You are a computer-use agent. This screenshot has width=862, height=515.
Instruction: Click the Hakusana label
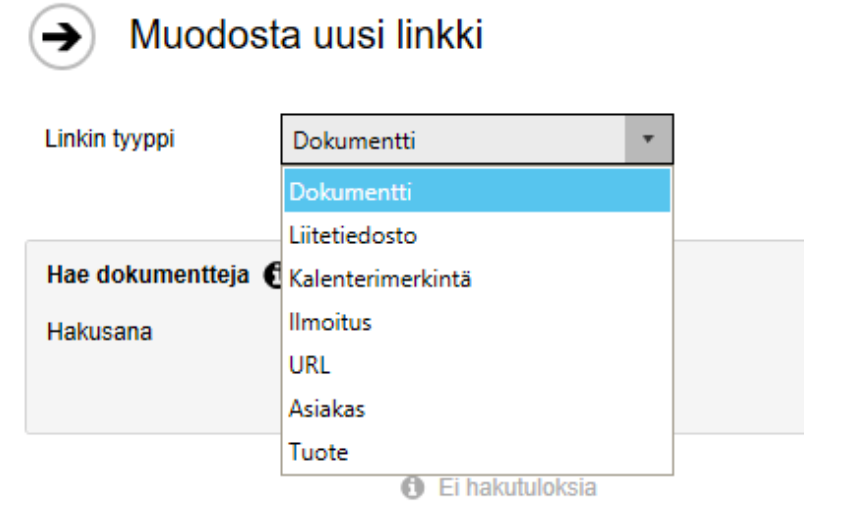(x=100, y=332)
